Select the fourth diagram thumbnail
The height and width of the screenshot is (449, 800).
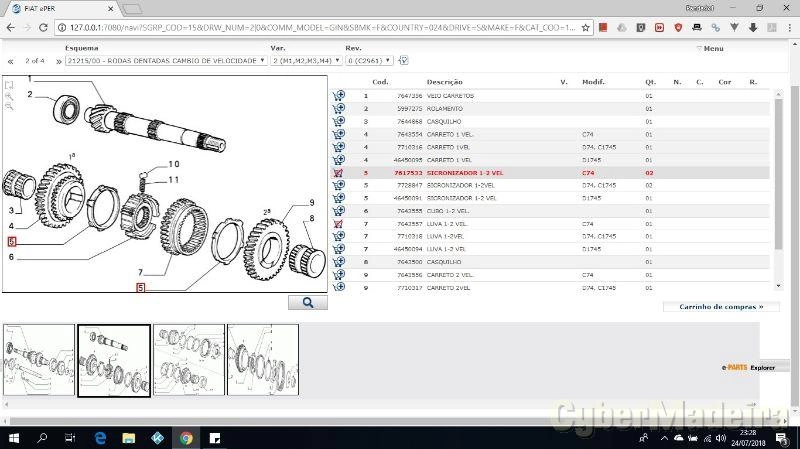[x=263, y=360]
